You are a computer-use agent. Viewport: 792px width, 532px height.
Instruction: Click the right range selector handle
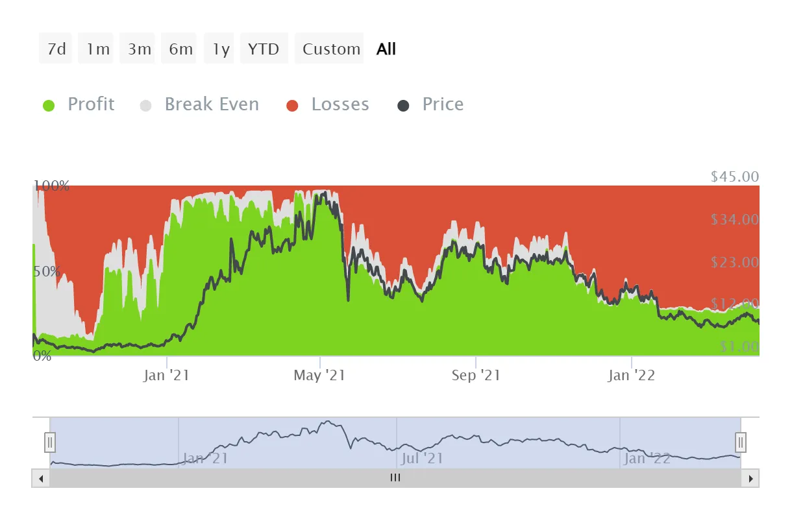(x=741, y=442)
